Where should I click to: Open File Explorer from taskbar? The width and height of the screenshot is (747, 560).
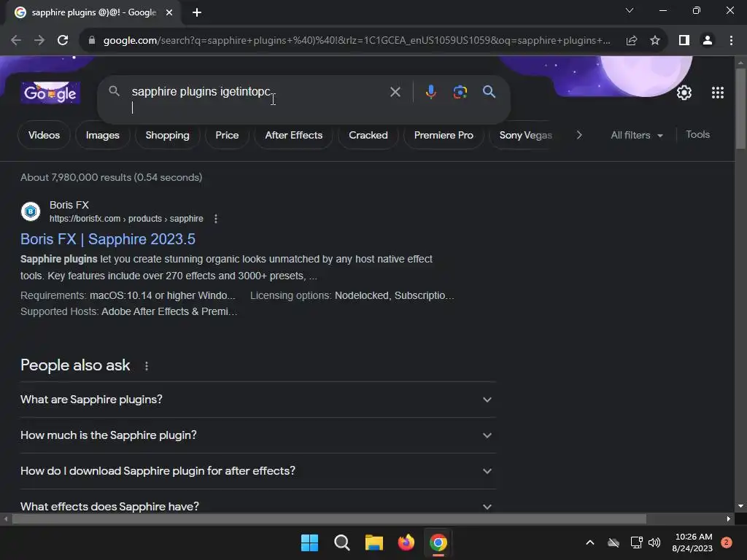tap(374, 542)
